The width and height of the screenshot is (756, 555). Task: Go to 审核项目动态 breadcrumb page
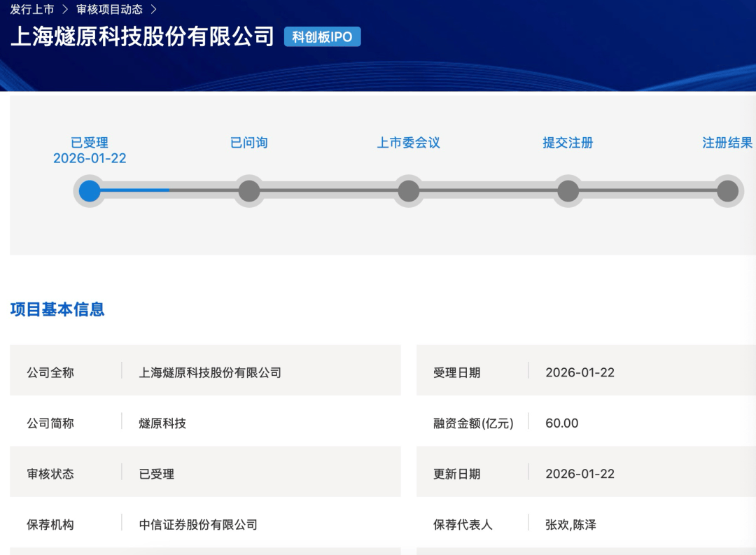click(x=109, y=10)
